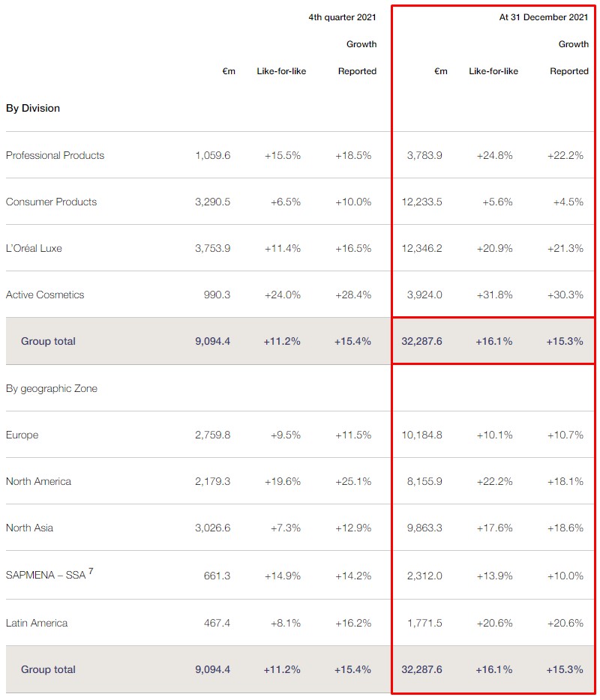Click Active Cosmetics +31.8% like-for-like growth
This screenshot has height=700, width=600.
tap(494, 295)
